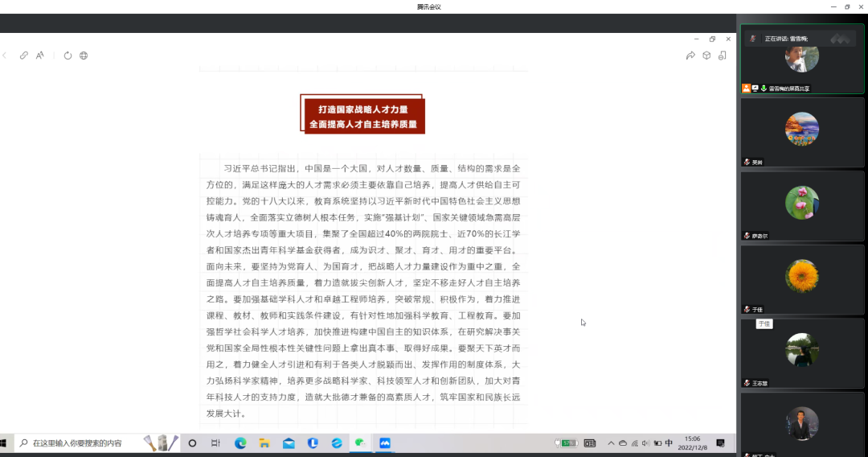Expand the hidden system tray icons

click(x=611, y=443)
